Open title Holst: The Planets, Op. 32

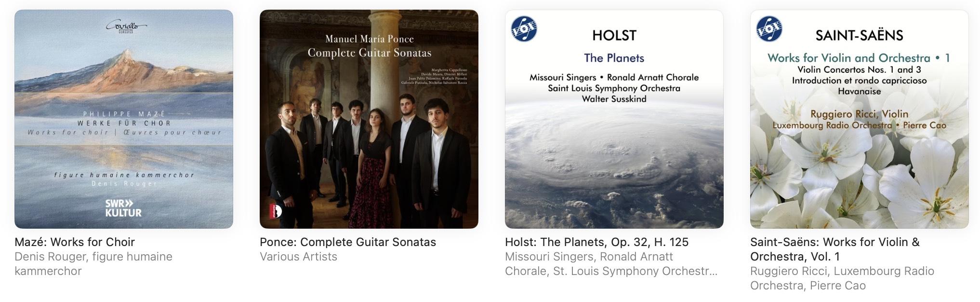click(597, 242)
